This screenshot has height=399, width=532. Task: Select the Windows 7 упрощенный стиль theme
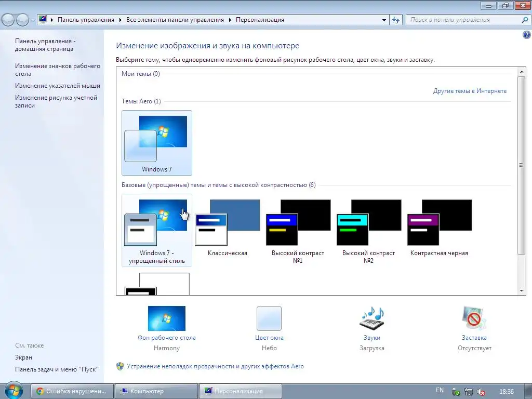coord(157,230)
